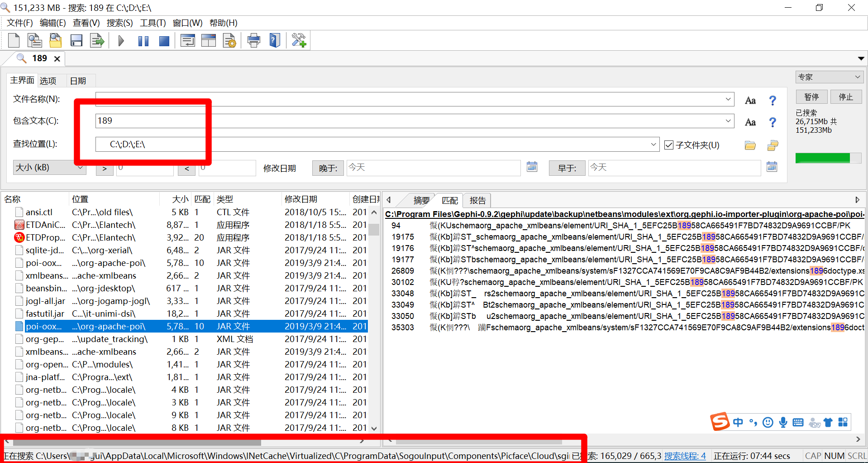
Task: Open tab list dropdown arrow
Action: tap(861, 58)
